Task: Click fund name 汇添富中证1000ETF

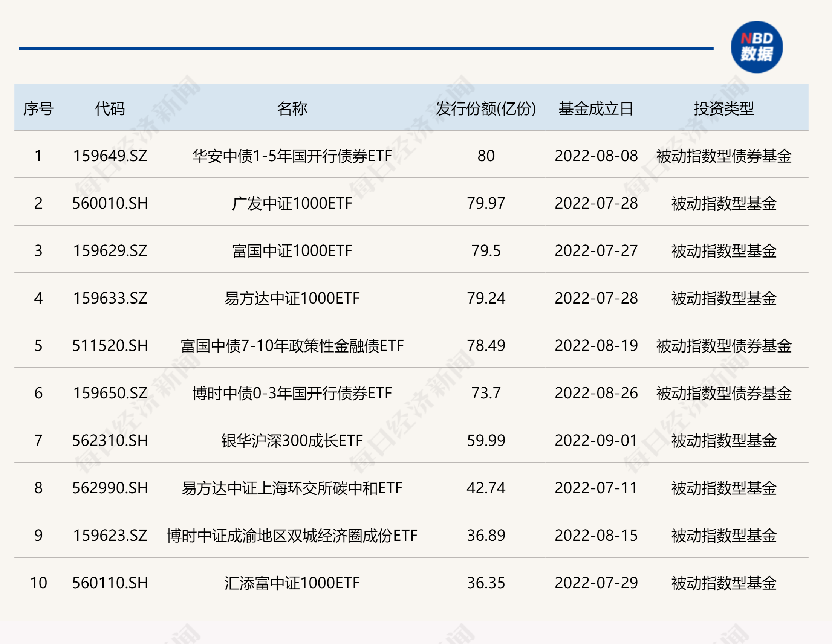Action: click(292, 583)
